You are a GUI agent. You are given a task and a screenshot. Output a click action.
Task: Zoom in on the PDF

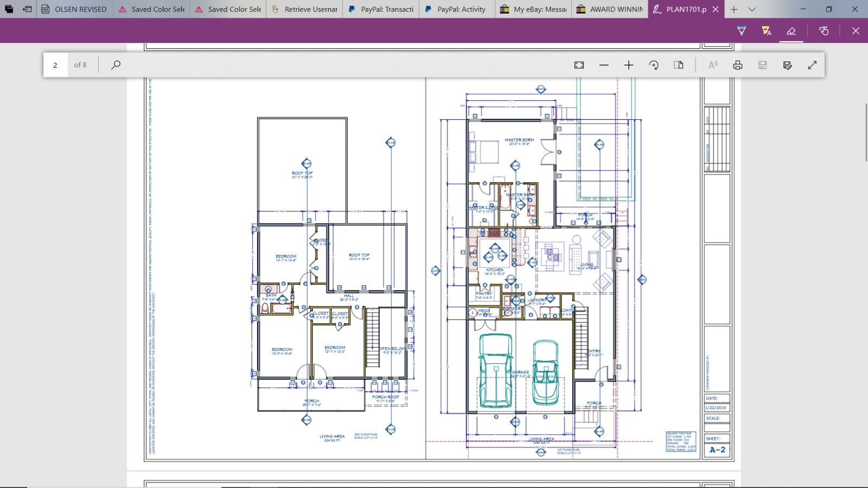pos(629,65)
